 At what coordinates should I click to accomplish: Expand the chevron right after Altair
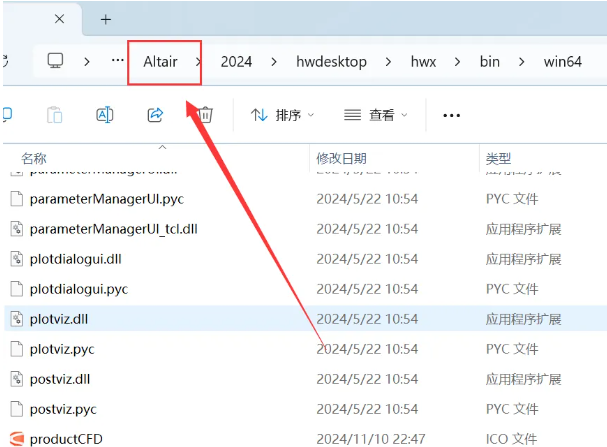[x=198, y=62]
